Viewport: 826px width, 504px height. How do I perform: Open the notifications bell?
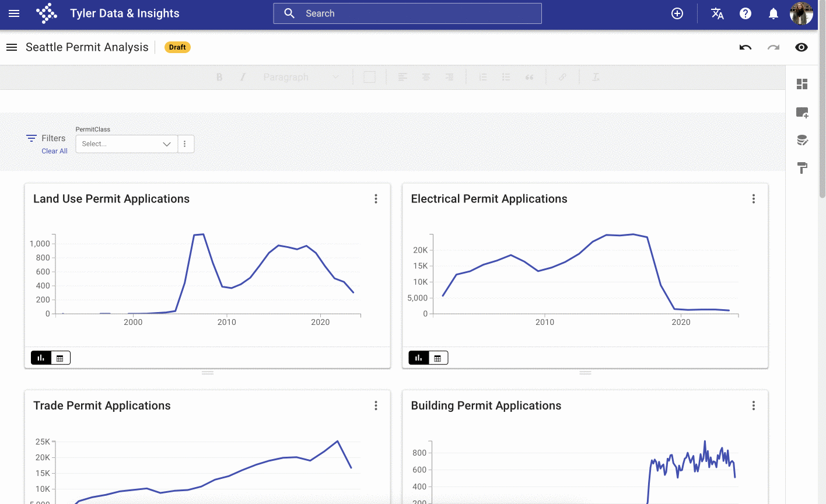[773, 13]
